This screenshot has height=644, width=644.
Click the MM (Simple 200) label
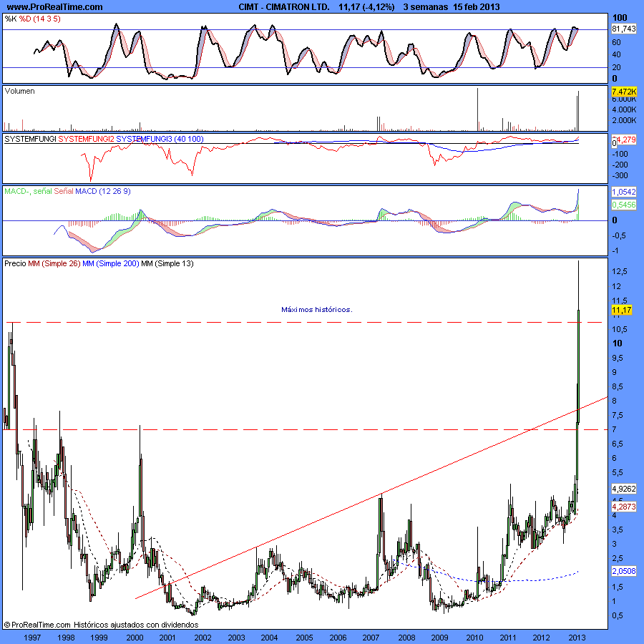pos(111,263)
